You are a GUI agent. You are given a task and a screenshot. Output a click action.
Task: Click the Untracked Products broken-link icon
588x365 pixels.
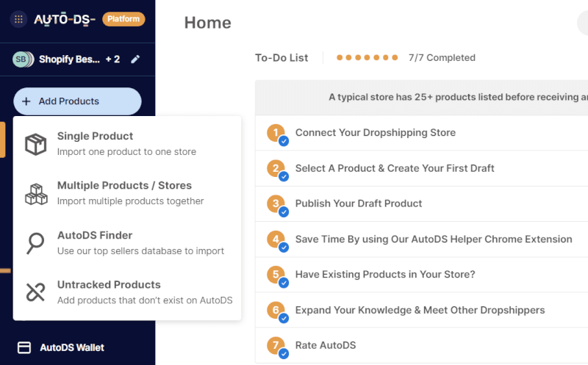coord(35,292)
